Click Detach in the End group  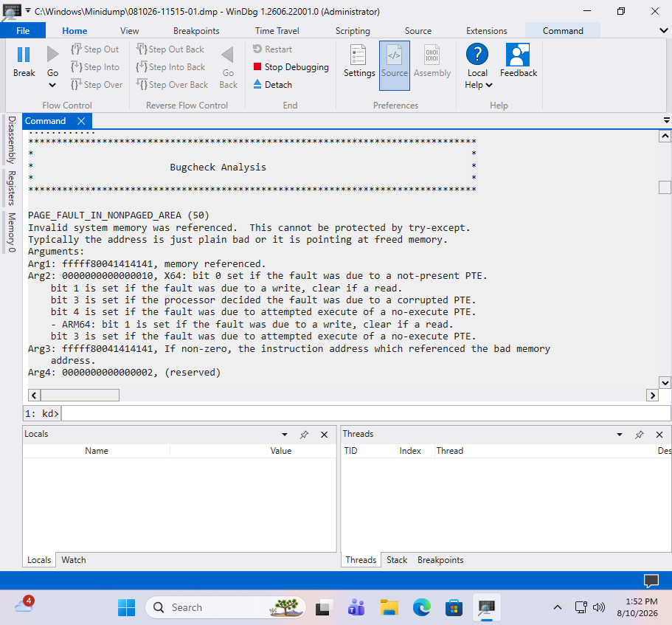click(273, 84)
